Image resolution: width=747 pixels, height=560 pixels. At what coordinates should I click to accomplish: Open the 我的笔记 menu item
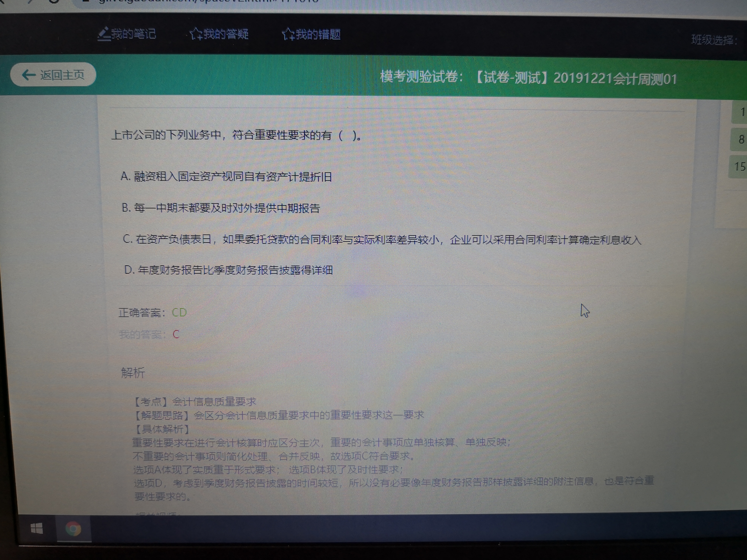point(133,34)
